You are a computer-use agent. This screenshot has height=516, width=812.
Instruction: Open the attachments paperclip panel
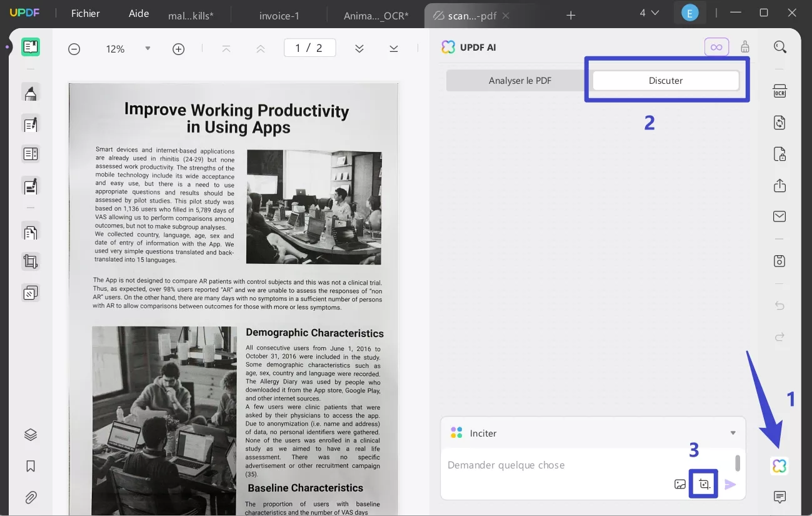point(30,497)
